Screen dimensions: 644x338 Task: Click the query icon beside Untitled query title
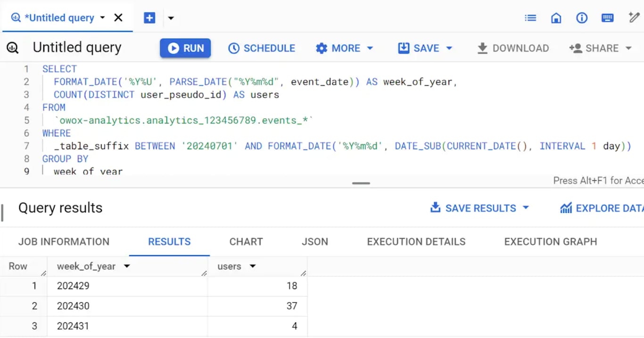pyautogui.click(x=12, y=48)
